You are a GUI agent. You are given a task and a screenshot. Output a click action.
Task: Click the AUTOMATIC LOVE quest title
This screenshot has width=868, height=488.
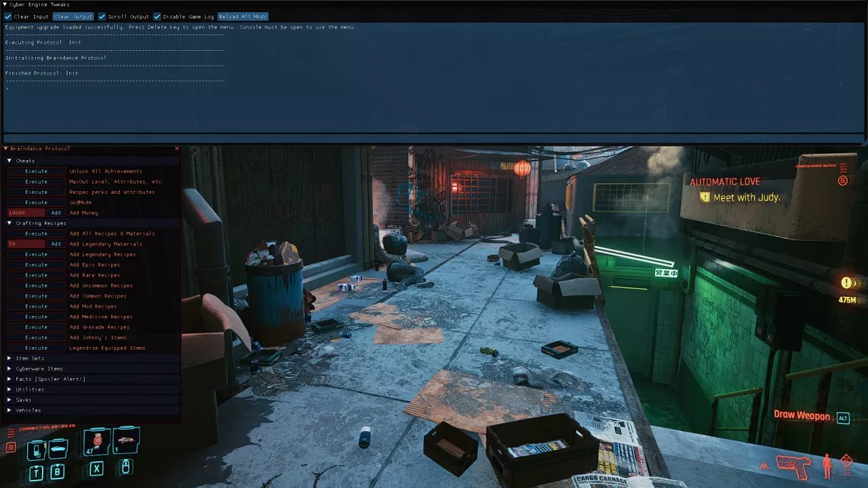tap(725, 182)
